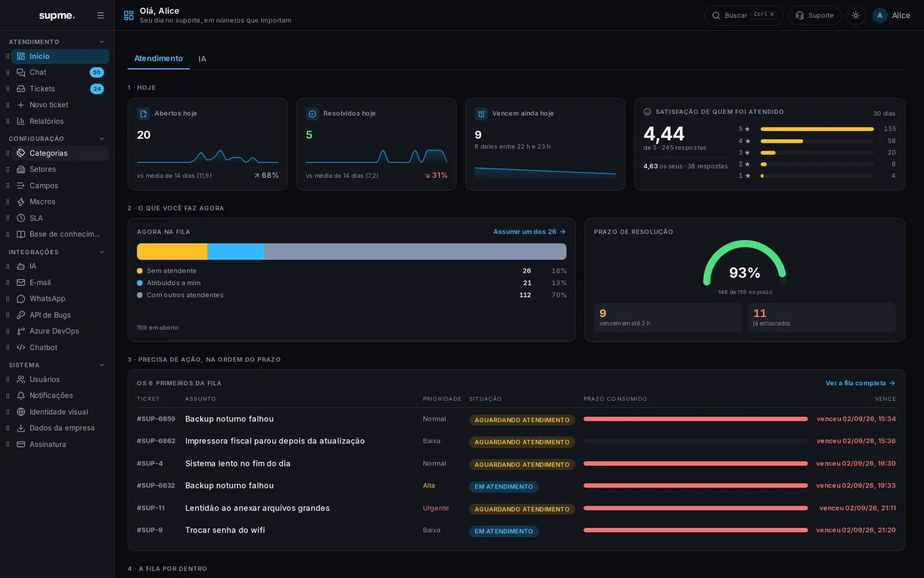Open ticket #SUP-6862 Impressora fiscal
The width and height of the screenshot is (924, 578).
pos(516,441)
